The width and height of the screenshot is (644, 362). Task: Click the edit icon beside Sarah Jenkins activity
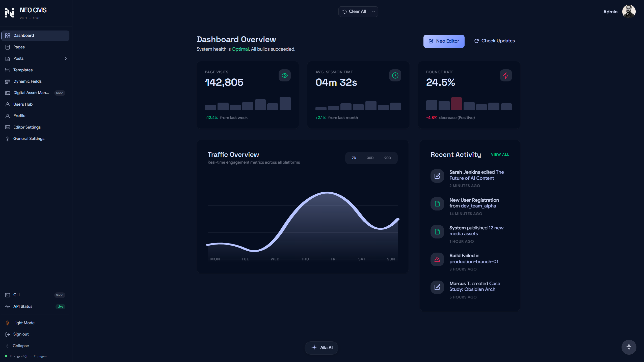(437, 176)
